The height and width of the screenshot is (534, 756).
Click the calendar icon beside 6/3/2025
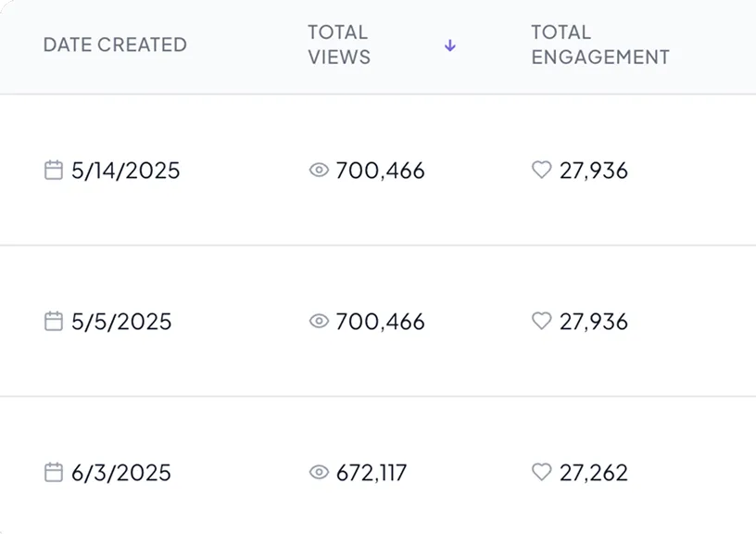pos(54,473)
